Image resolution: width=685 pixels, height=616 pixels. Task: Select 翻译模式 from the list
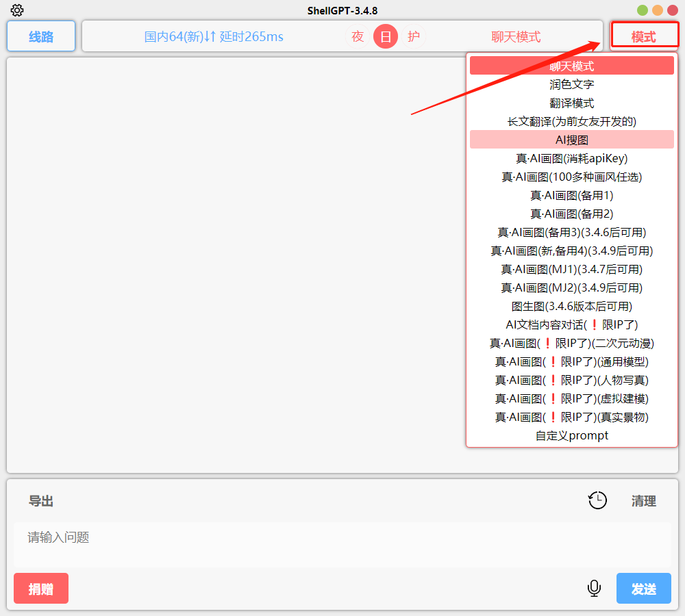[x=572, y=103]
